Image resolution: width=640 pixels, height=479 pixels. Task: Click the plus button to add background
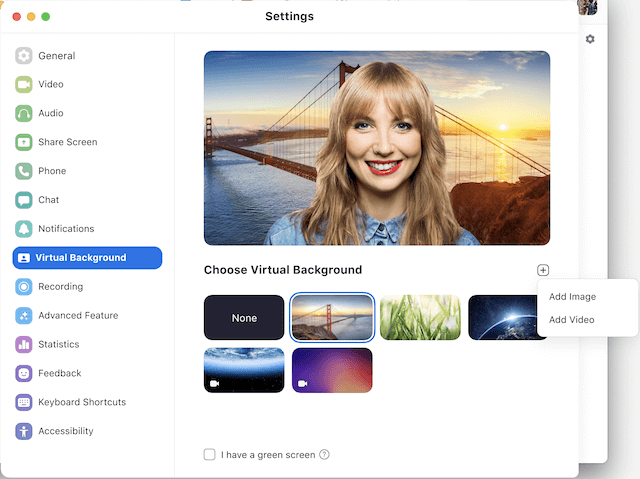543,270
